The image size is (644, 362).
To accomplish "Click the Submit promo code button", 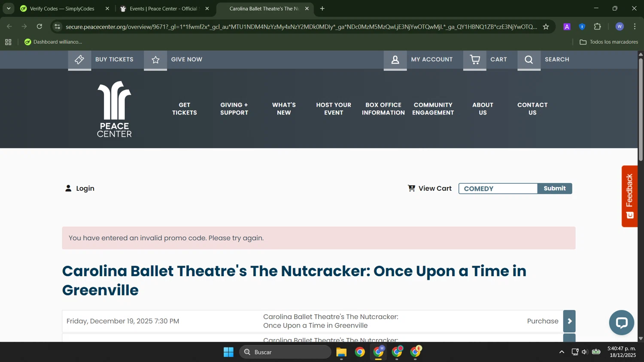I will (554, 188).
